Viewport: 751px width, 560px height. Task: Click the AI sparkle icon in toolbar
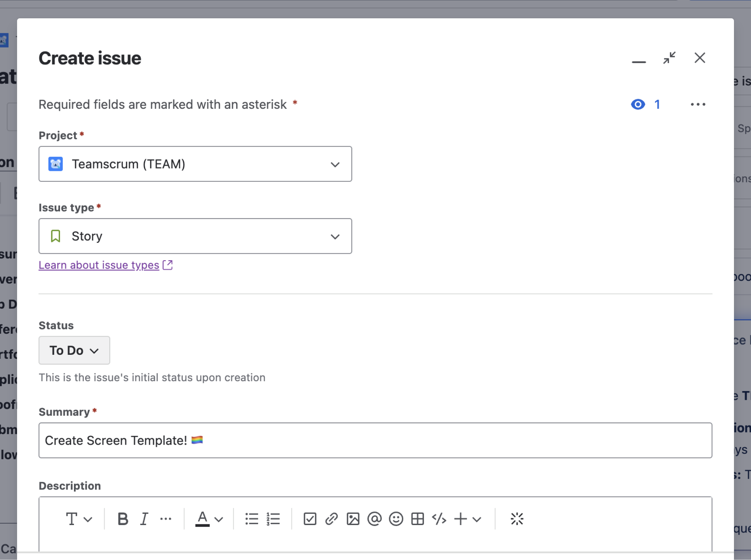[517, 519]
